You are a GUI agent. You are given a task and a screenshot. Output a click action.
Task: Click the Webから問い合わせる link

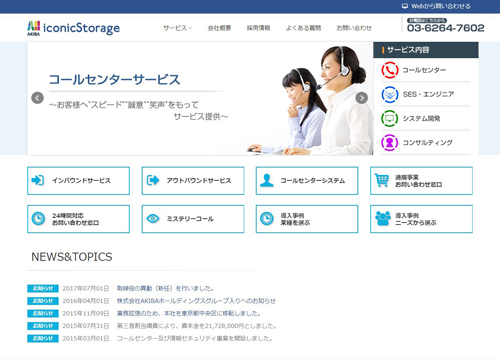click(441, 6)
